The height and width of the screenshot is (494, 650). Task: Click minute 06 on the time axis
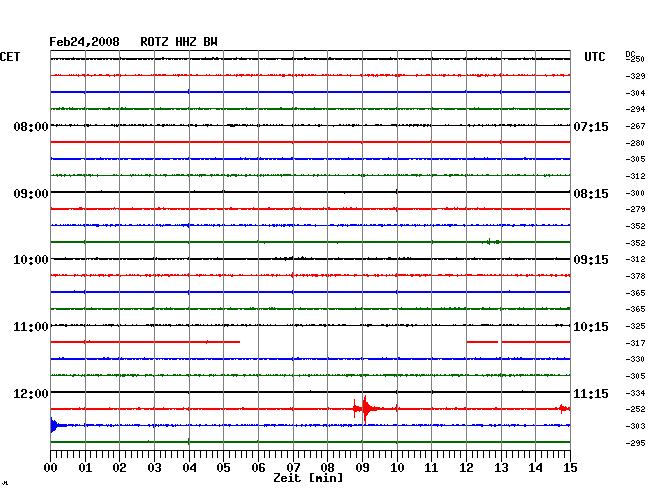[x=258, y=468]
